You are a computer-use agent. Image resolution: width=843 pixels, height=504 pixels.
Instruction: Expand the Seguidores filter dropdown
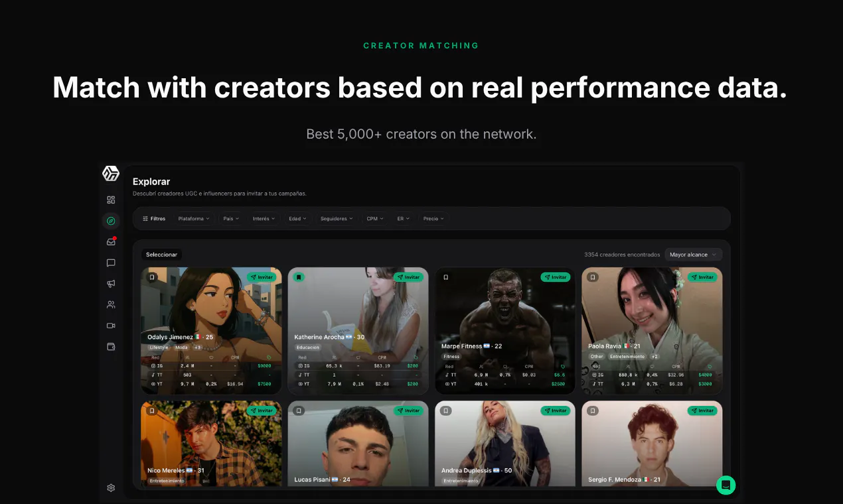pos(337,218)
